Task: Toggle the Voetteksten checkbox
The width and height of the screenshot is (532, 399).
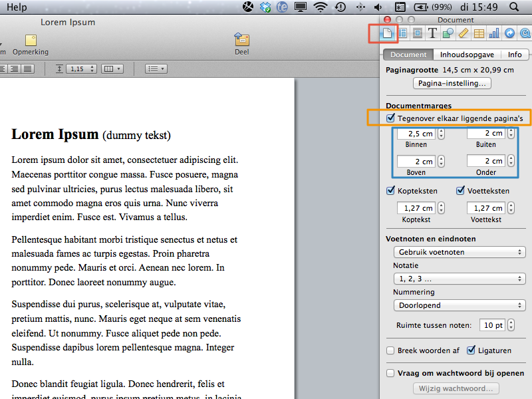Action: pyautogui.click(x=460, y=190)
